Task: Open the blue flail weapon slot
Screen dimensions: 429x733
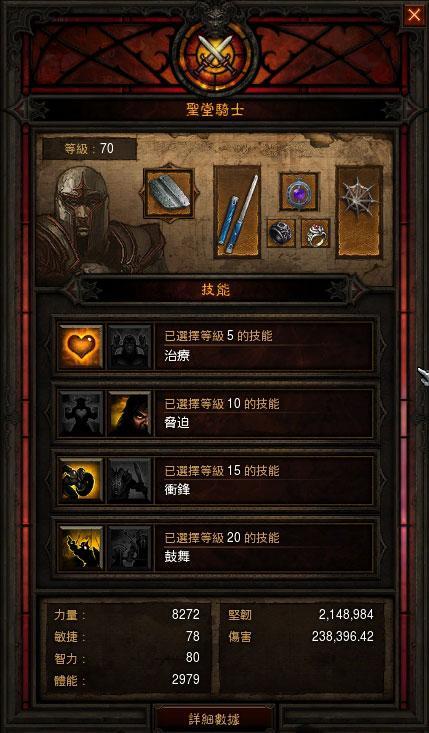Action: click(x=237, y=212)
